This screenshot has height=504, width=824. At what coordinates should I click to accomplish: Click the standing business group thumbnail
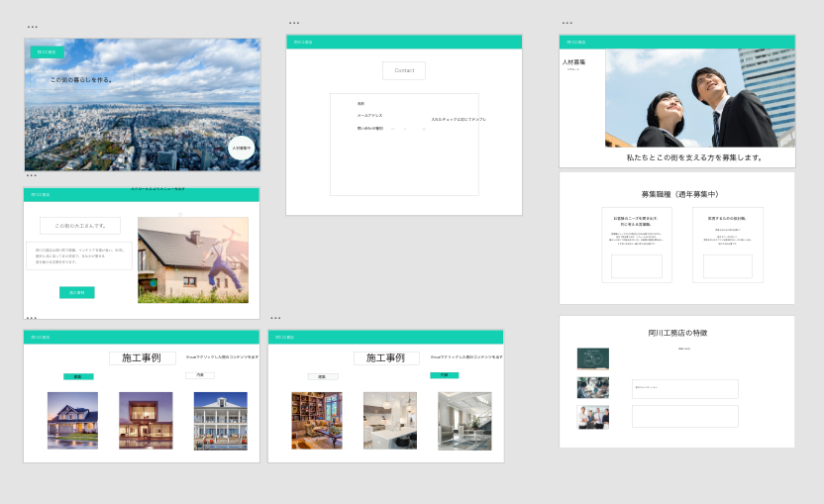pyautogui.click(x=593, y=417)
